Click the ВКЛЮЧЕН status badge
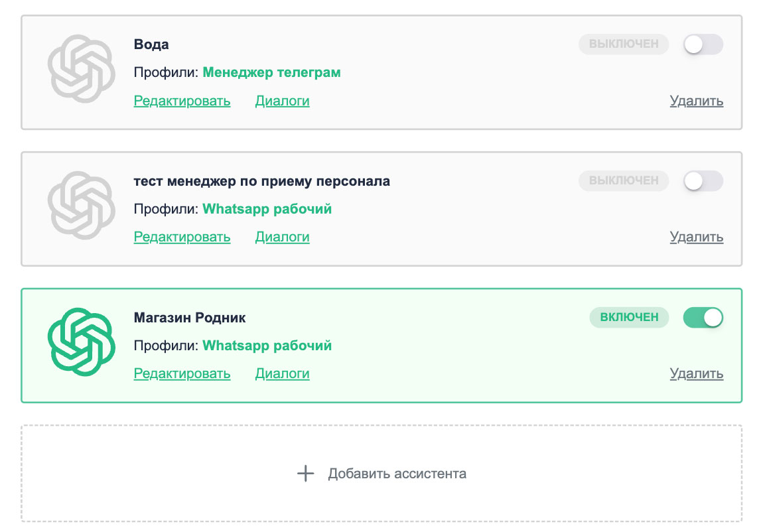 click(629, 318)
